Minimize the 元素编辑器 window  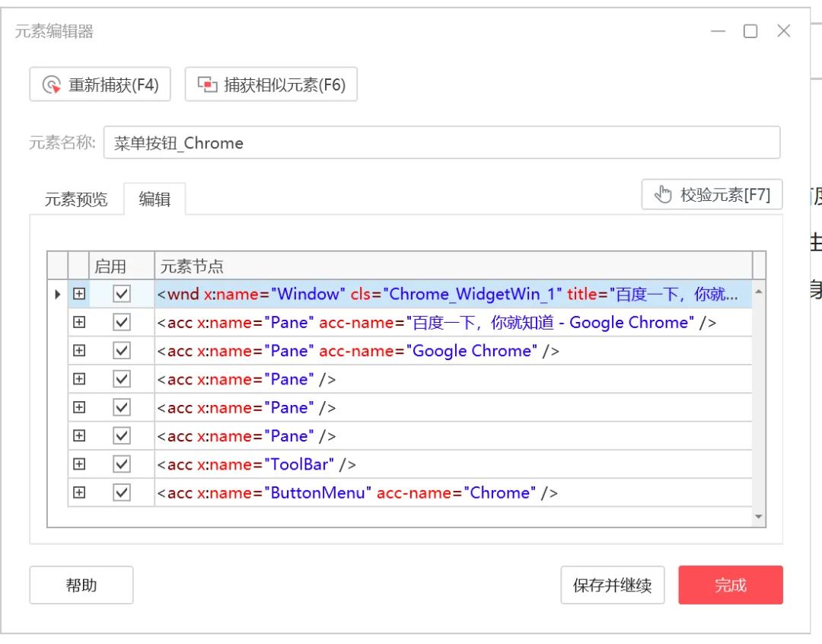(x=718, y=31)
